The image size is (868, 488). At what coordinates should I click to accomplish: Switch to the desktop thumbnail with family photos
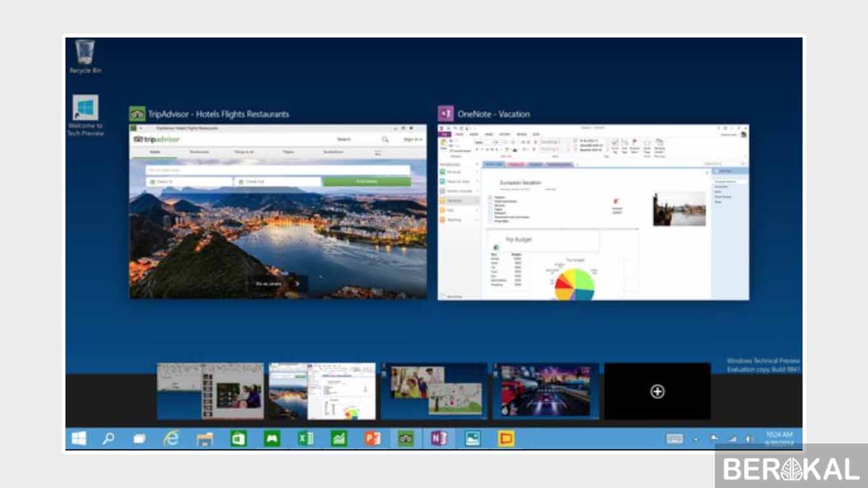[x=434, y=391]
